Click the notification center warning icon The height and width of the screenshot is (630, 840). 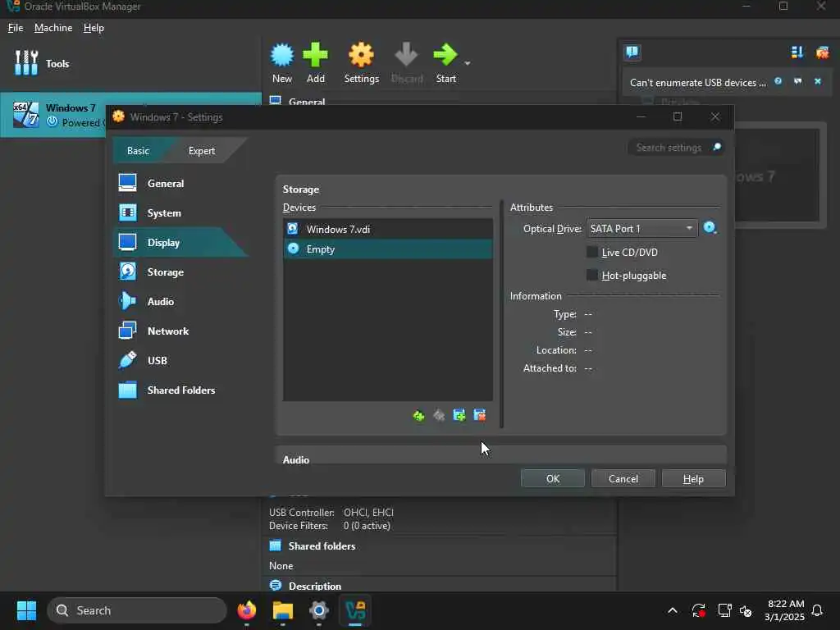pyautogui.click(x=632, y=52)
